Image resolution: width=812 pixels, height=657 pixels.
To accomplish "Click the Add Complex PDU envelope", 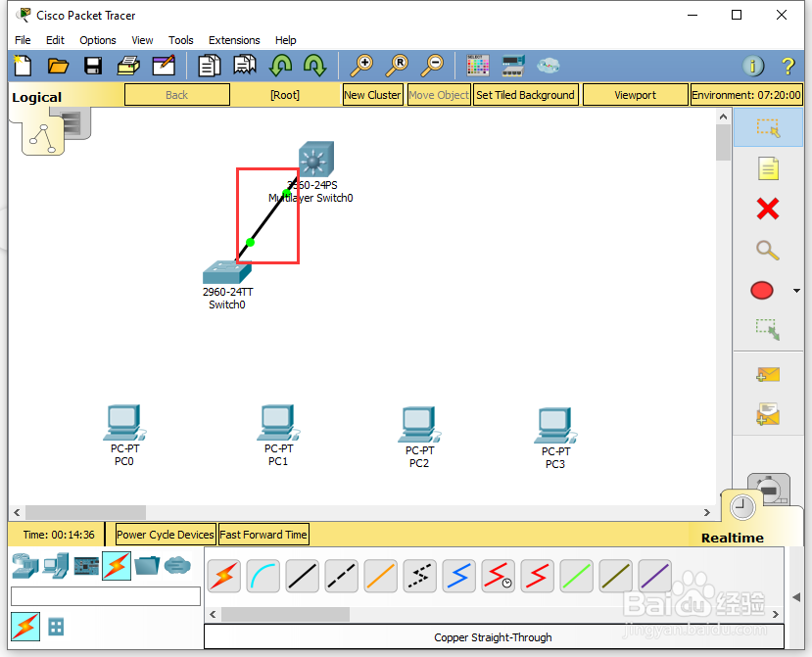I will [768, 414].
